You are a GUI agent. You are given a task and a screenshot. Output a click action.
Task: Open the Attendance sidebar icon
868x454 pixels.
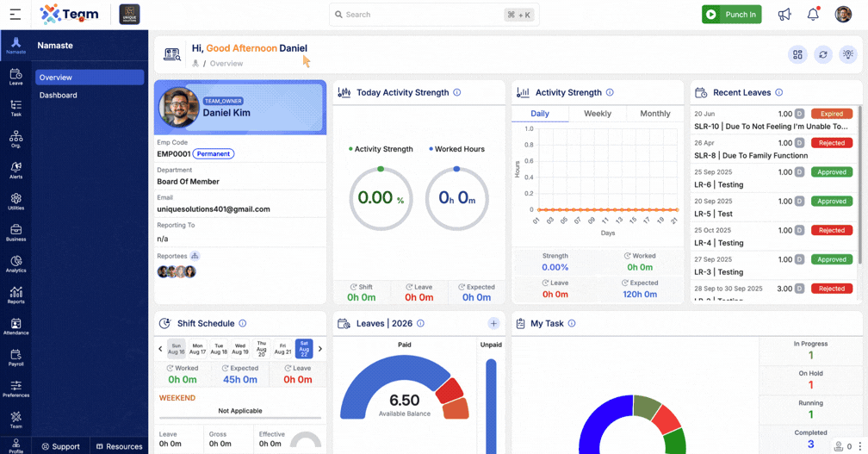[15, 327]
